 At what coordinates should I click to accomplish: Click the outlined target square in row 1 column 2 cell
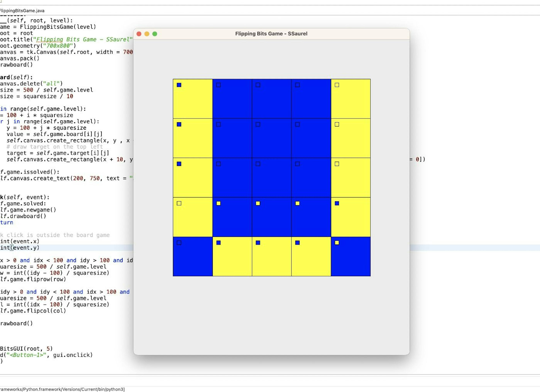(219, 85)
